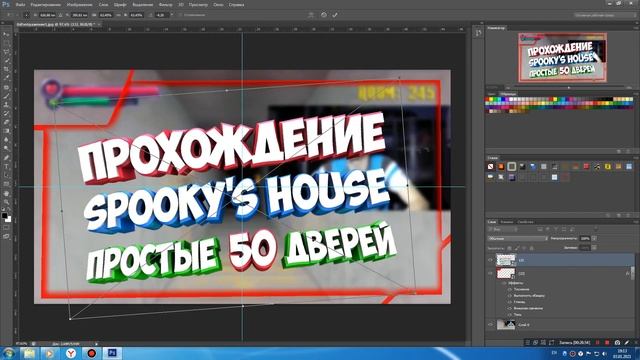Toggle the Тень effect visibility

pyautogui.click(x=510, y=315)
